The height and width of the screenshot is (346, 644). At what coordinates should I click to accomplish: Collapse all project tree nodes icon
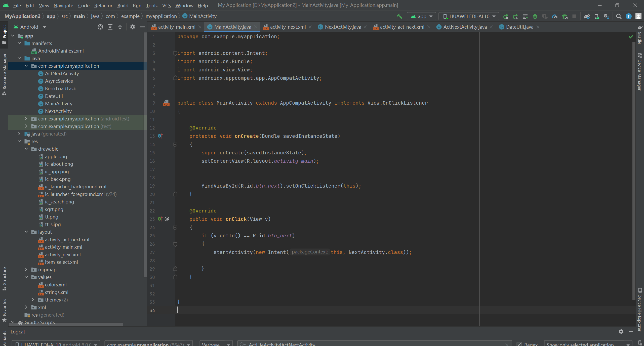click(120, 27)
